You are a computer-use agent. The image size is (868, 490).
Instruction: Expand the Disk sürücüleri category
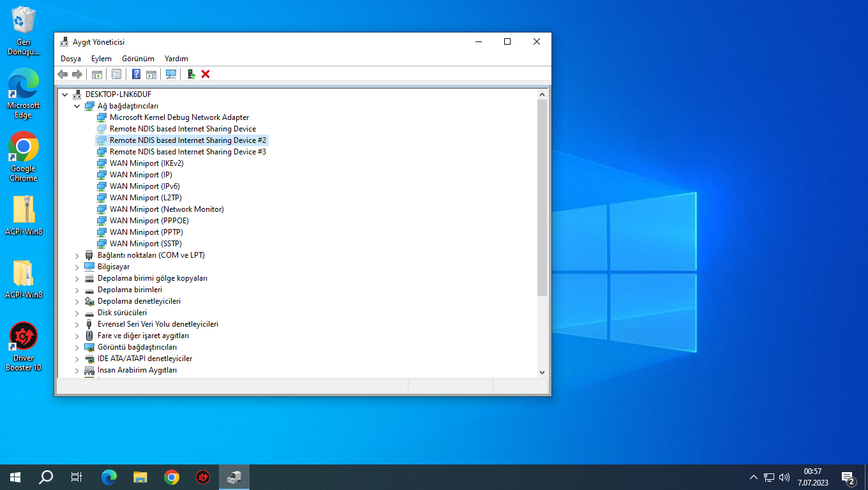[77, 313]
